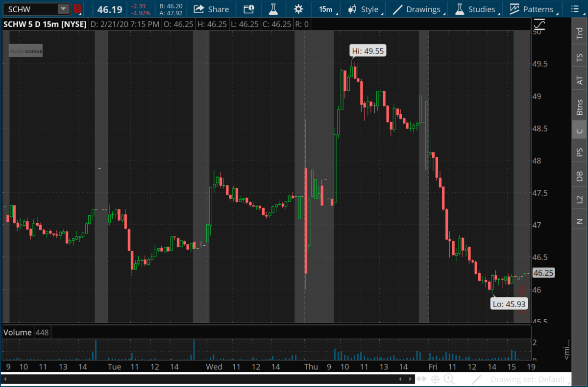This screenshot has width=588, height=387.
Task: Open the Share menu
Action: tap(211, 9)
